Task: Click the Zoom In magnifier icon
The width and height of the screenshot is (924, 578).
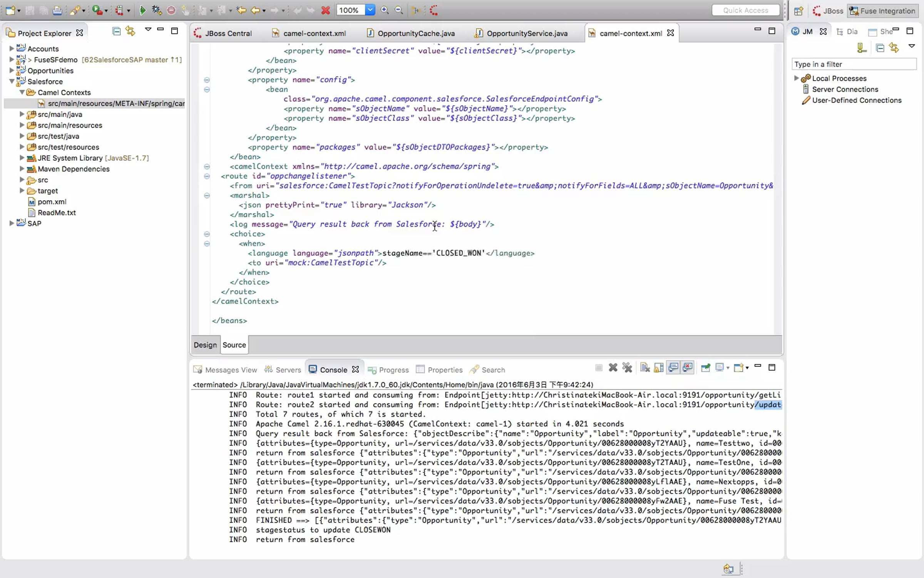Action: [x=385, y=10]
